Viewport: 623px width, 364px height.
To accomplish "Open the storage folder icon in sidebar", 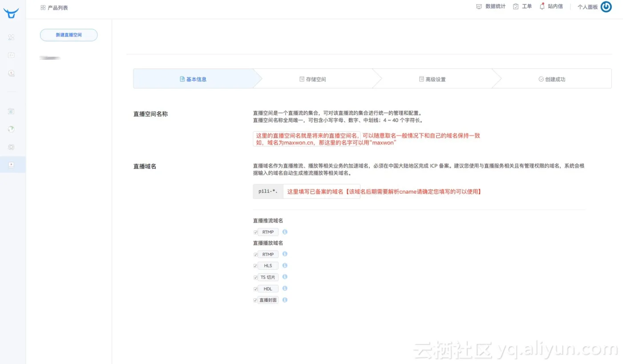I will pyautogui.click(x=12, y=111).
